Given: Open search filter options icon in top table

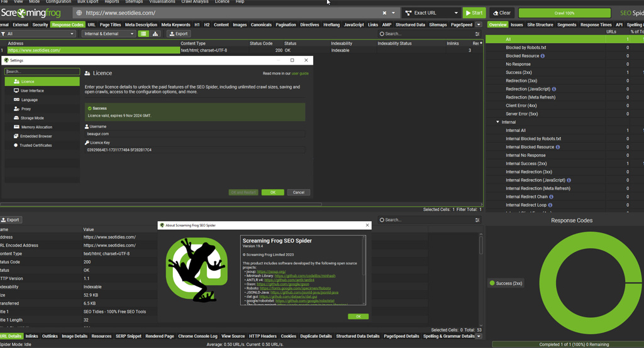Looking at the screenshot, I should point(477,34).
